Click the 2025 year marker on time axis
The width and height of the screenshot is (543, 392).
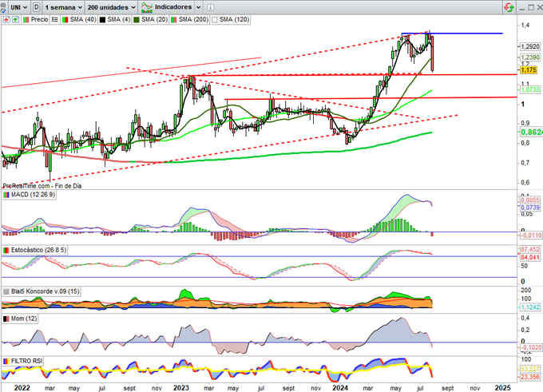pos(502,388)
